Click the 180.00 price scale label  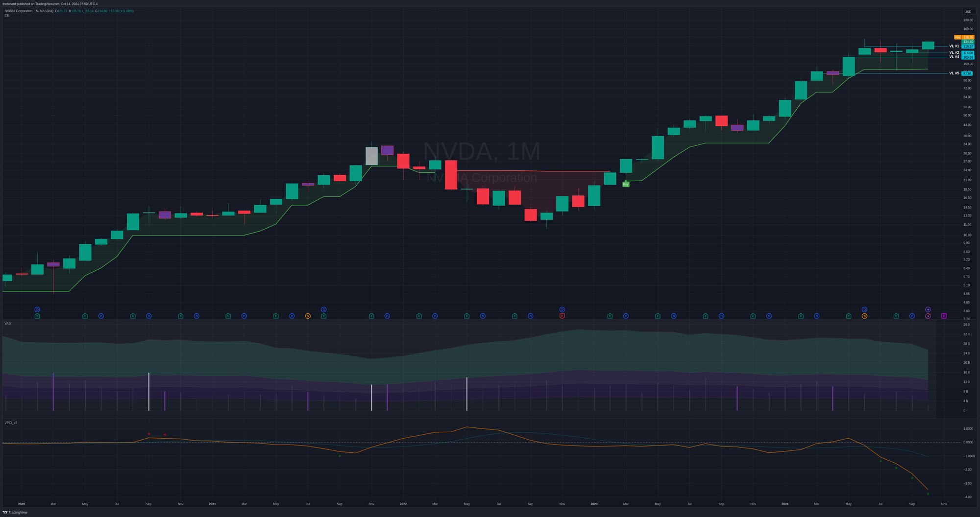tap(968, 20)
